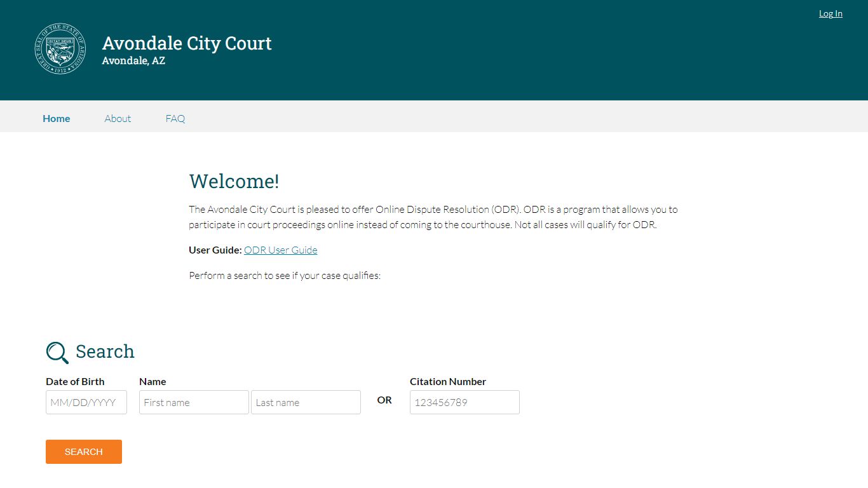Screen dimensions: 868x488
Task: Click the Arizona state seal logo
Action: (x=60, y=49)
